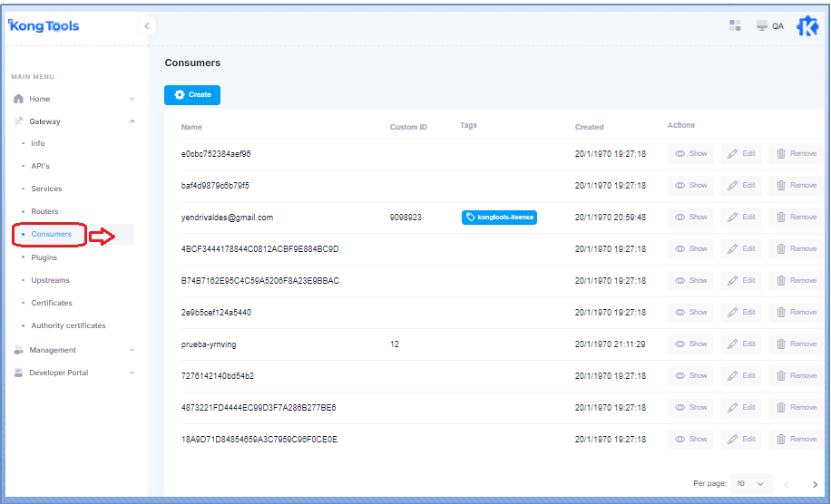Click the kongtools-license tag badge
The height and width of the screenshot is (504, 831).
499,218
